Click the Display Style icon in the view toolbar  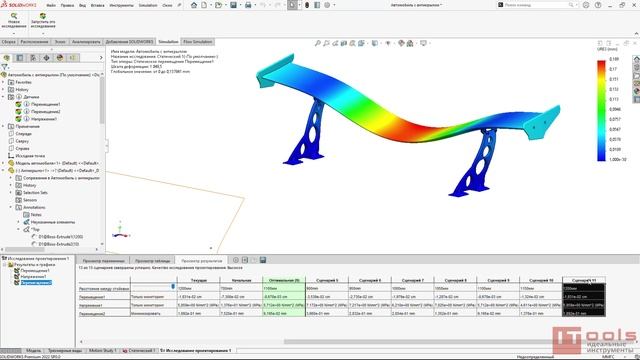(x=374, y=43)
